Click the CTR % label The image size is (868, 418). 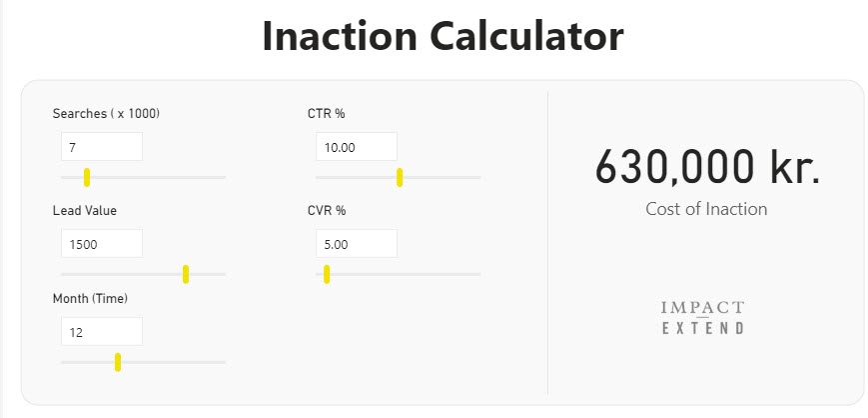tap(327, 114)
